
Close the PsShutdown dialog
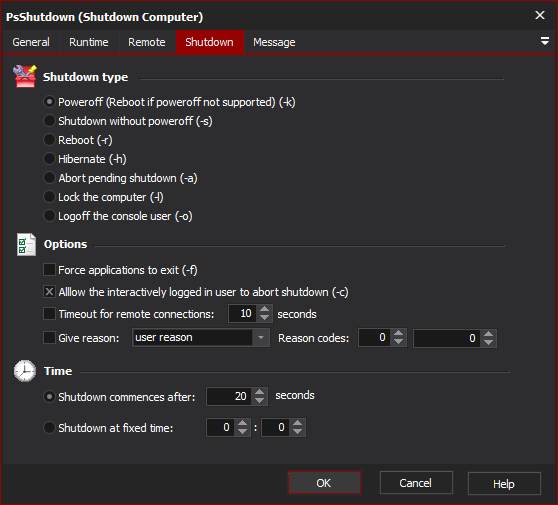(x=540, y=15)
